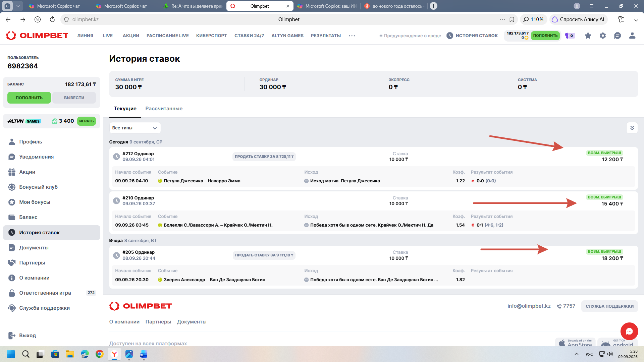Open the three-dots more menu in navigation
This screenshot has height=362, width=644.
pyautogui.click(x=352, y=36)
